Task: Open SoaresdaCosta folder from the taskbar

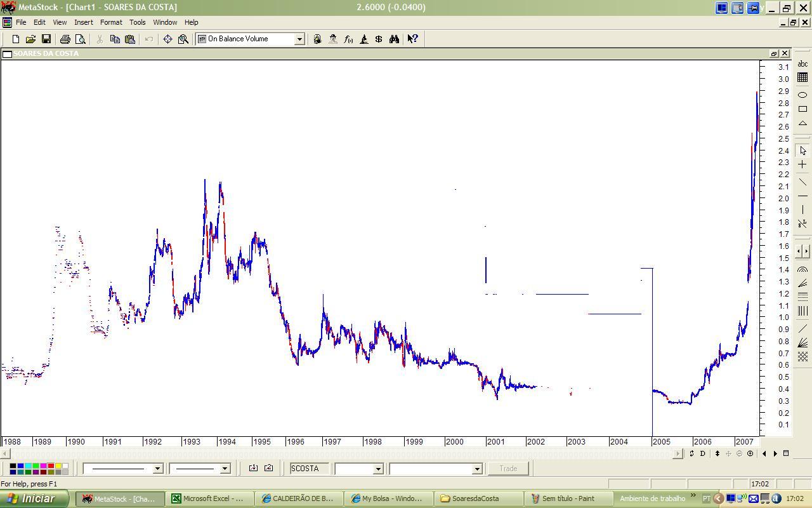Action: 479,498
